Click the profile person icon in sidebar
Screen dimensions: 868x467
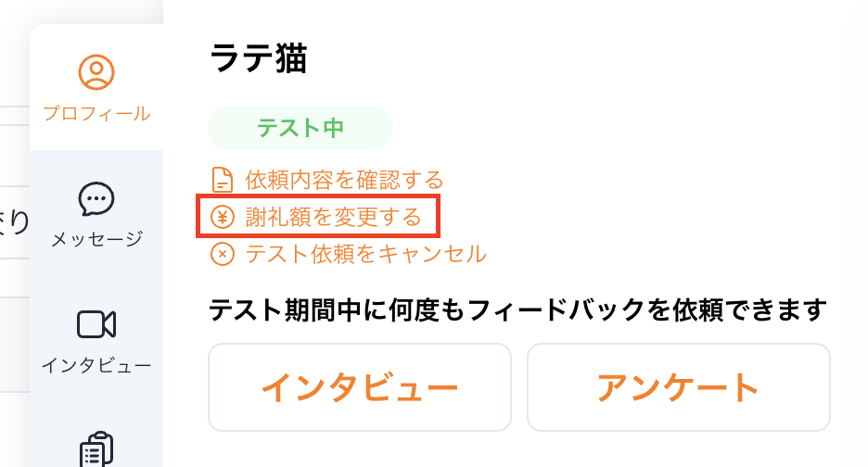coord(96,72)
